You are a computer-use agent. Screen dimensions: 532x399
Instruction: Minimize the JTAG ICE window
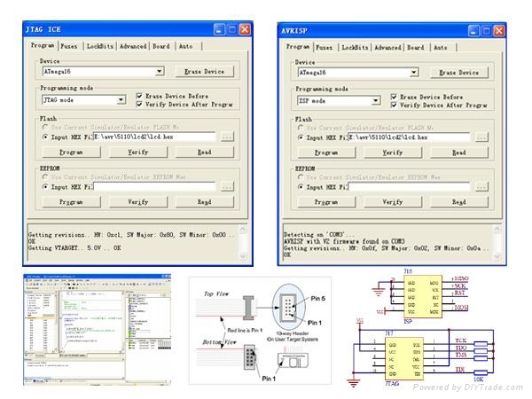tap(220, 29)
